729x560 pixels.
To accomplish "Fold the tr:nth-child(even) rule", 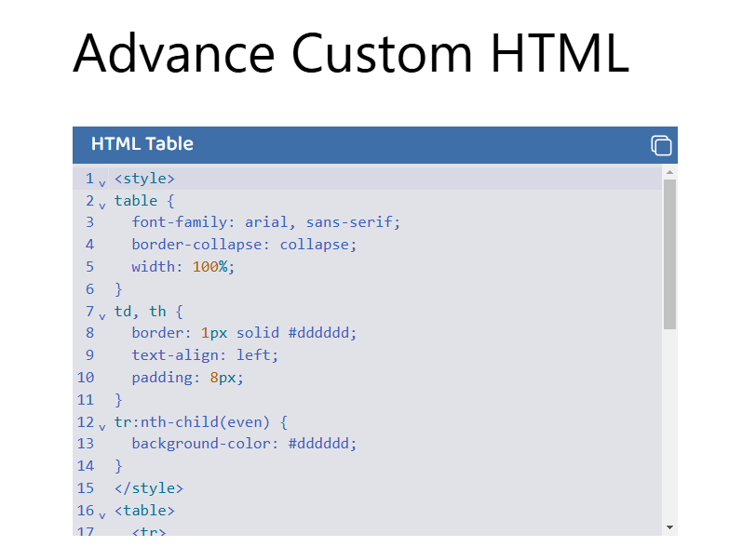I will coord(102,425).
